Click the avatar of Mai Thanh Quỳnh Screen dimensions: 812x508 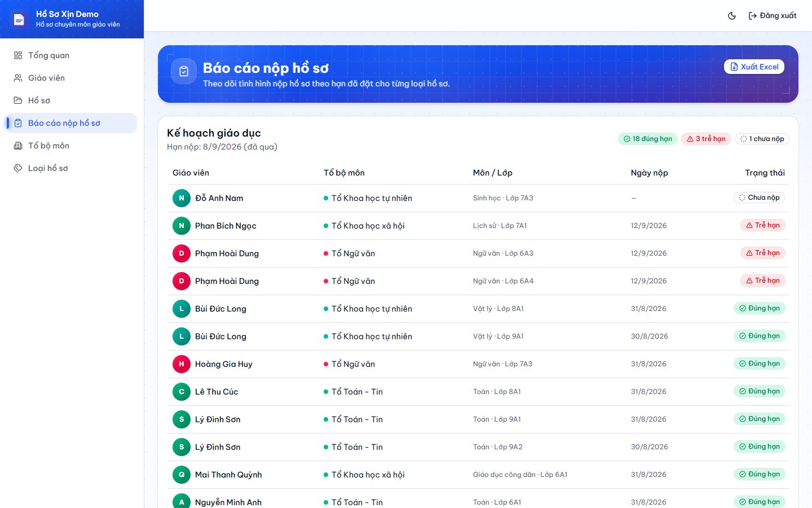pyautogui.click(x=182, y=475)
